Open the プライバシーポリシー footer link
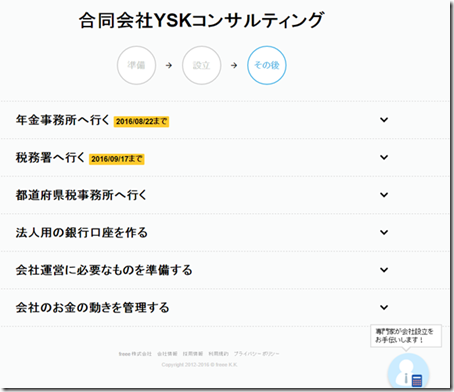This screenshot has width=454, height=392. click(256, 354)
